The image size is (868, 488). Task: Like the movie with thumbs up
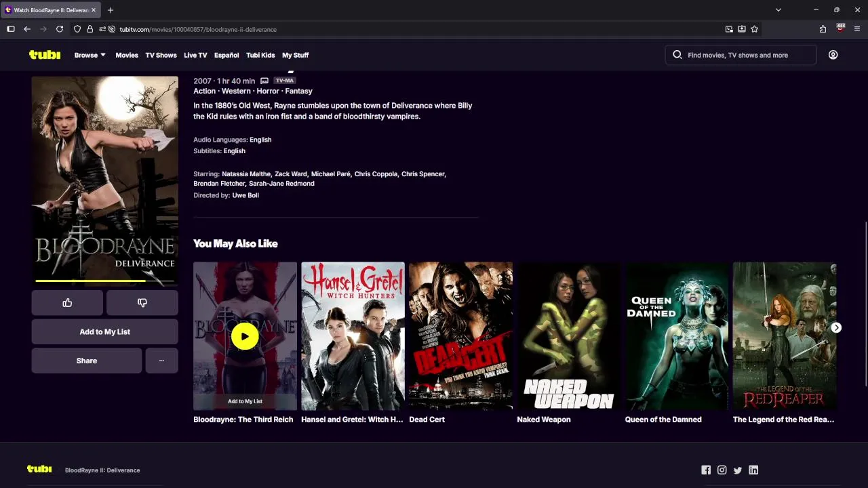pos(67,303)
